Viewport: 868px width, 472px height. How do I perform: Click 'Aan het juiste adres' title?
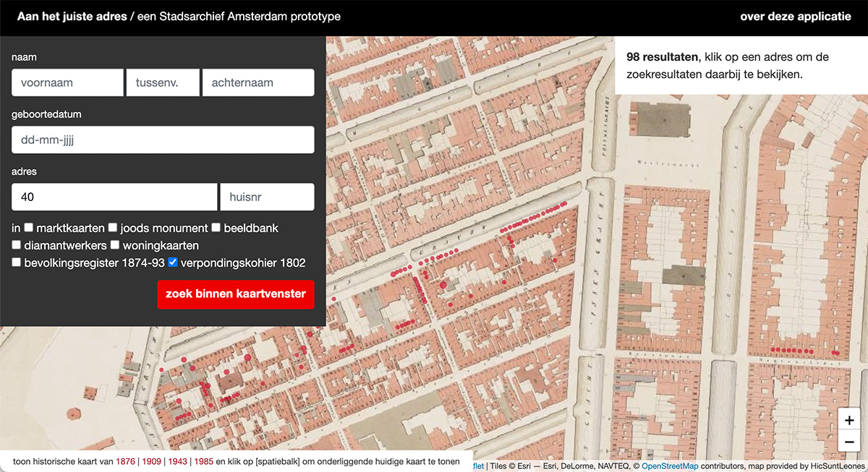coord(72,16)
